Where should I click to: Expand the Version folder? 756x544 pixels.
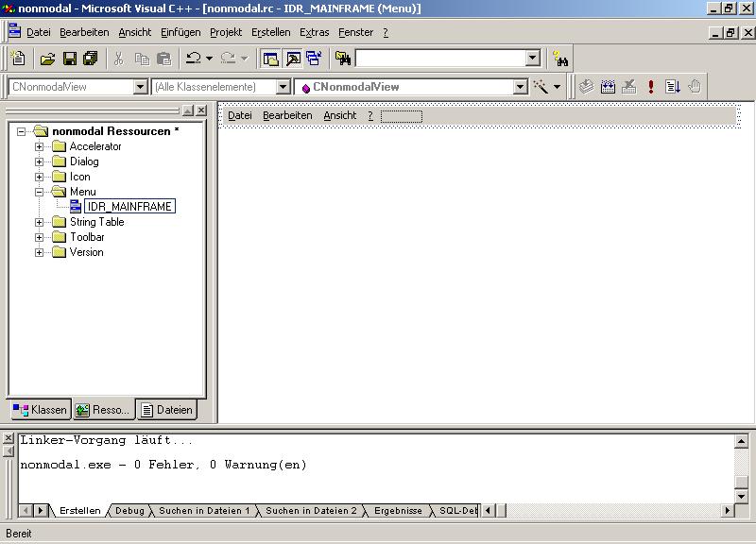click(40, 252)
